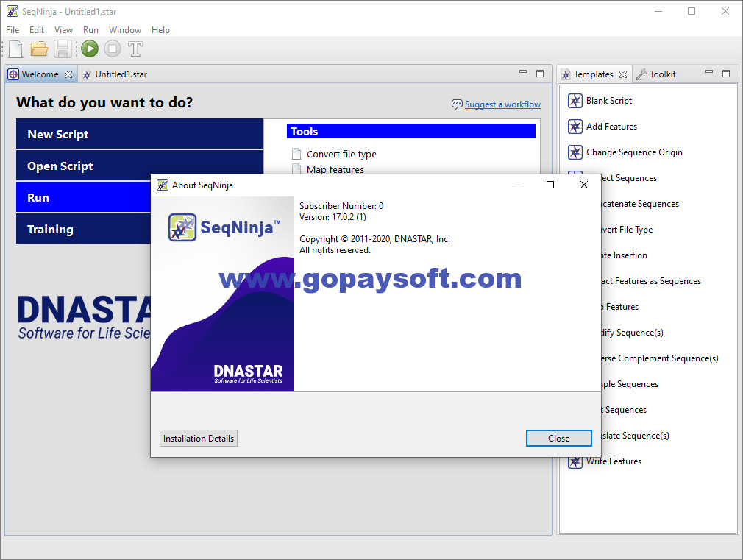Click the Version: 17.0.2 (1) text
This screenshot has width=743, height=560.
click(333, 217)
